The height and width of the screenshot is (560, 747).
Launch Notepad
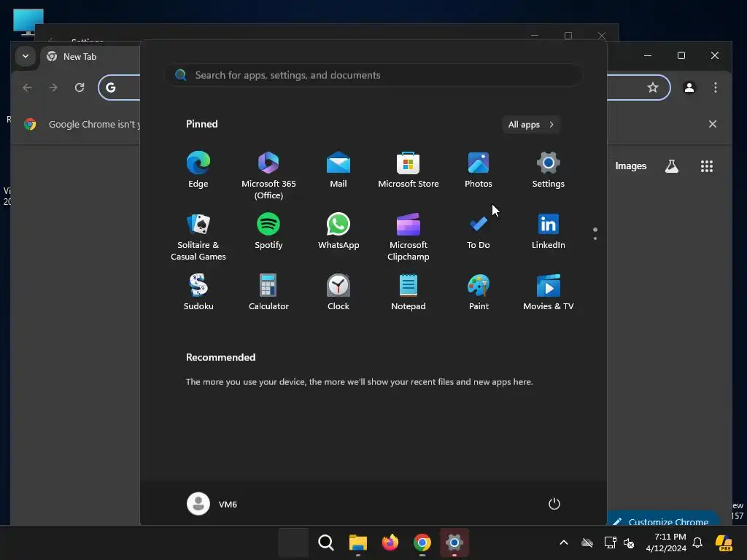[409, 292]
